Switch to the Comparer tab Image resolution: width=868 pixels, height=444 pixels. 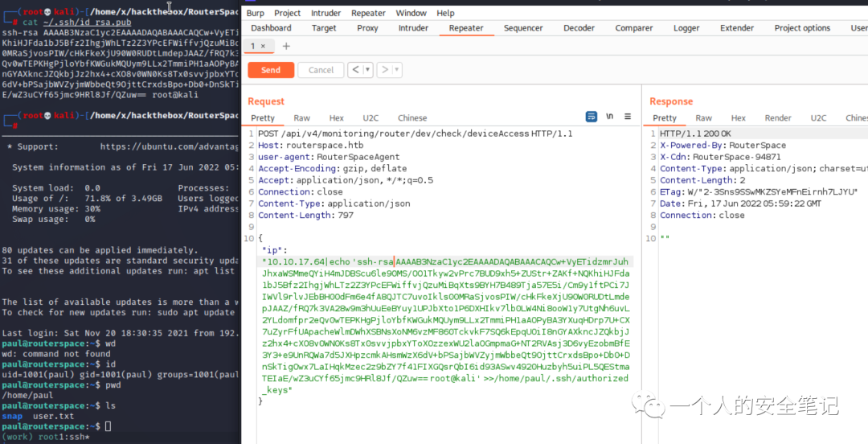point(634,27)
